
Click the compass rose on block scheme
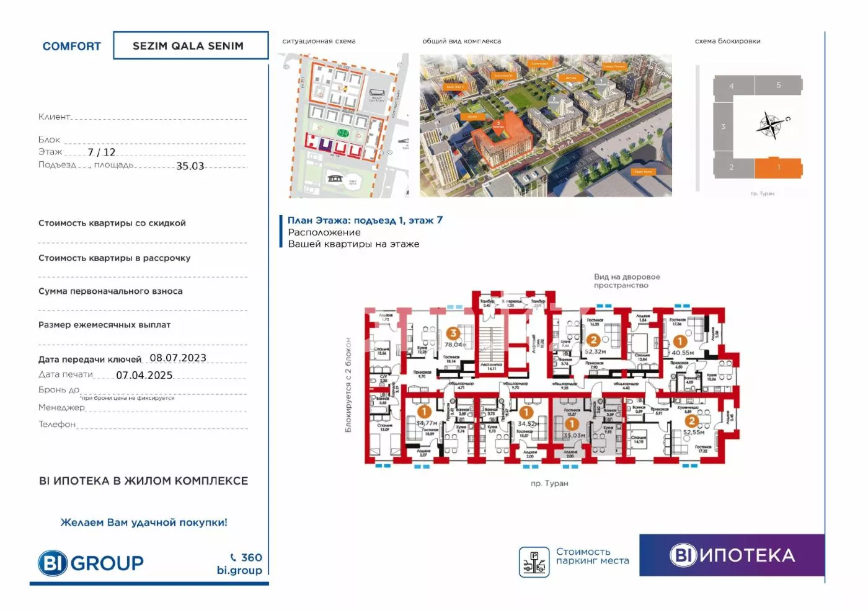point(771,125)
